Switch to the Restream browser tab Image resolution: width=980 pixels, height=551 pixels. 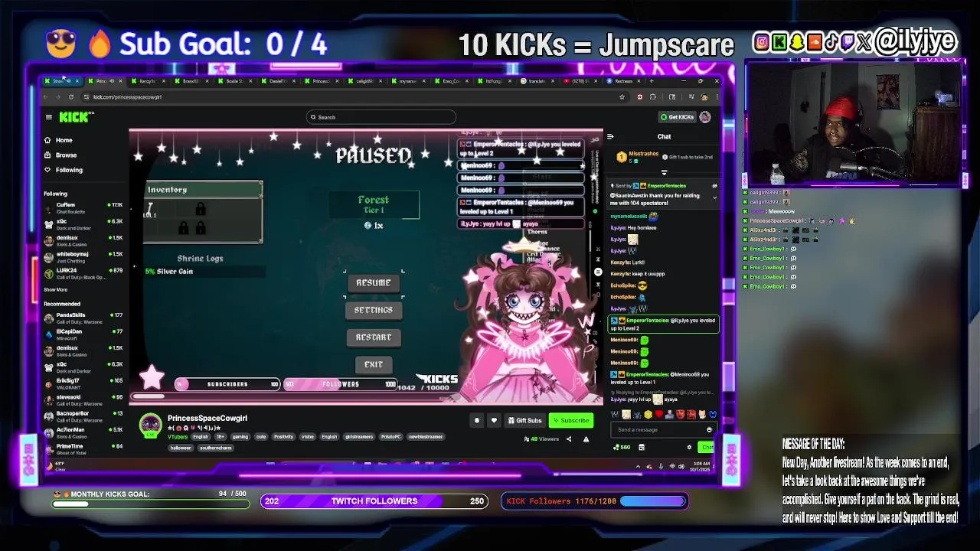click(623, 81)
